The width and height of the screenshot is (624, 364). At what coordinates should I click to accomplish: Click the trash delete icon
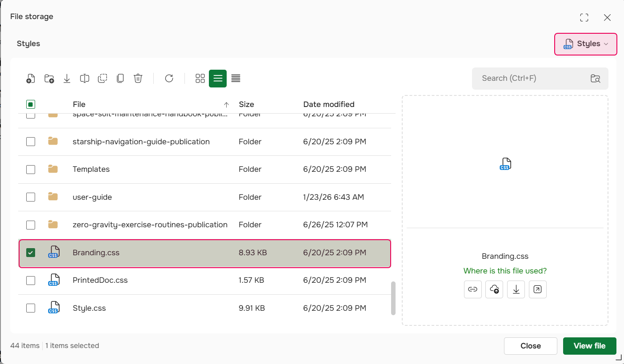tap(138, 79)
